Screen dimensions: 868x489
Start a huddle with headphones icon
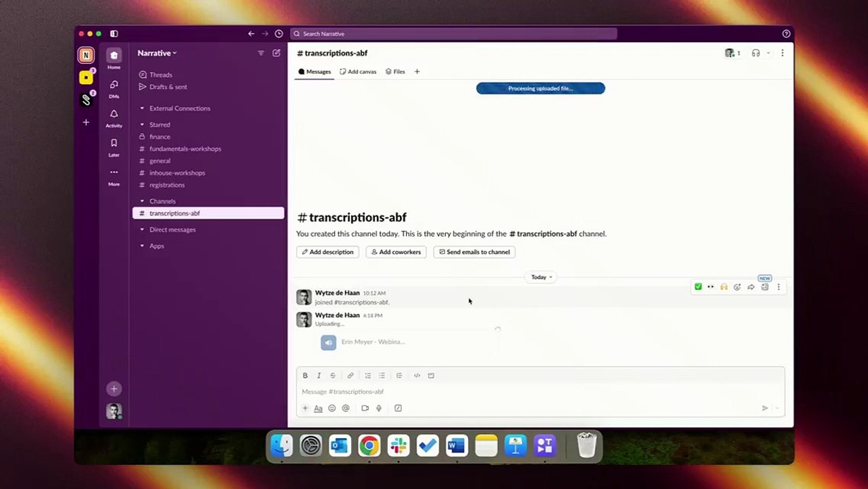(x=755, y=53)
